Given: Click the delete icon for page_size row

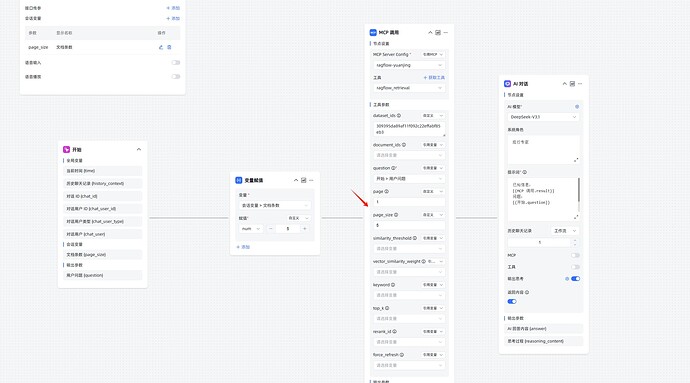Looking at the screenshot, I should (x=169, y=47).
